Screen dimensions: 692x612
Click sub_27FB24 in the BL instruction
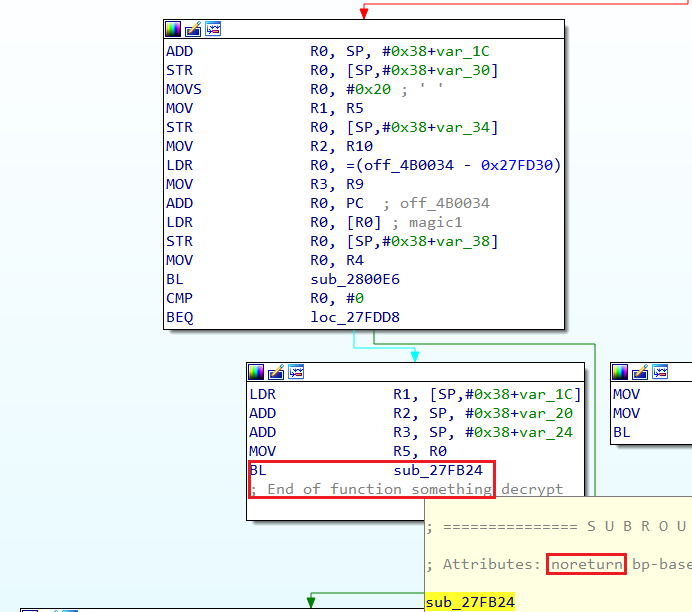tap(438, 470)
